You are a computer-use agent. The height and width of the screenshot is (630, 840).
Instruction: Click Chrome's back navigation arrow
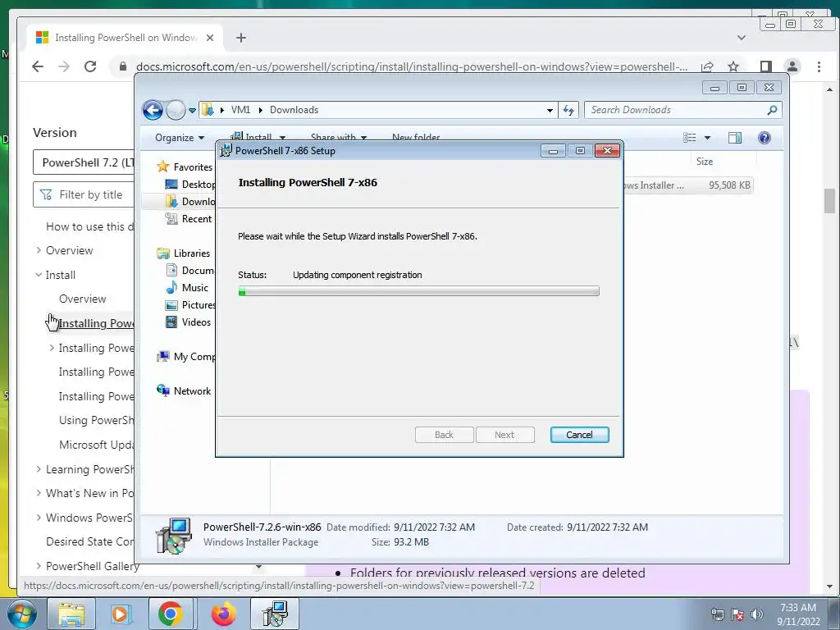coord(38,66)
